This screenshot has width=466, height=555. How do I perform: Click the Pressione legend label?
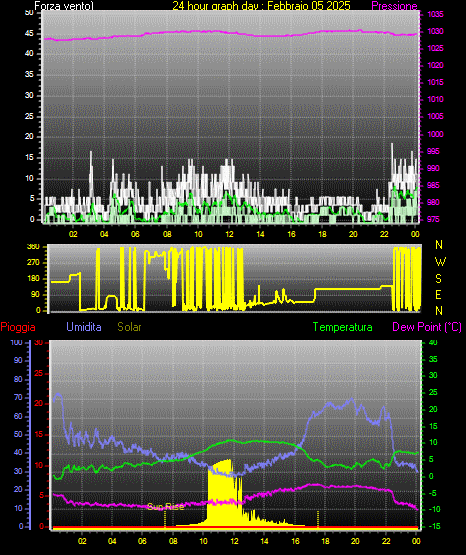click(394, 6)
